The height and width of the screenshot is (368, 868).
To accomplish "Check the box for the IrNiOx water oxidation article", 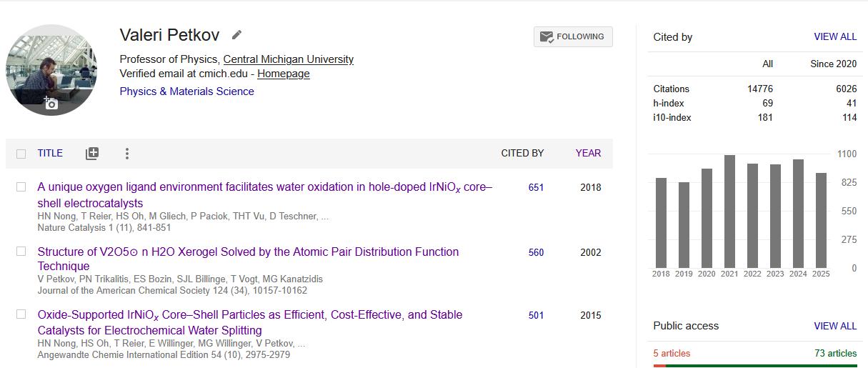I will [x=21, y=187].
